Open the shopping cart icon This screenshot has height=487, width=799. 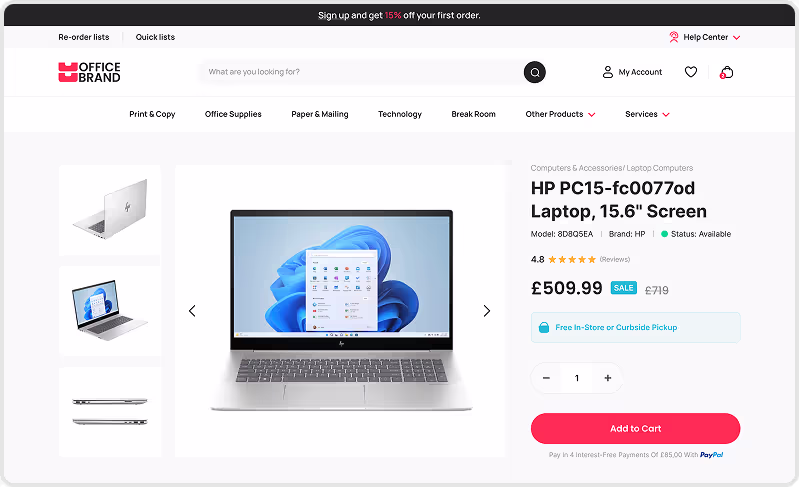click(x=726, y=72)
